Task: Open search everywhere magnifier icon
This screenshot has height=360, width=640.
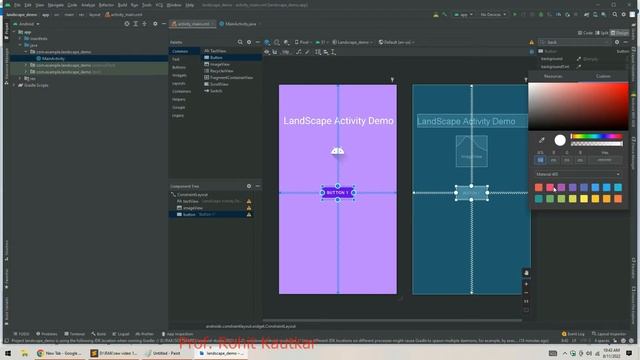Action: pyautogui.click(x=615, y=15)
